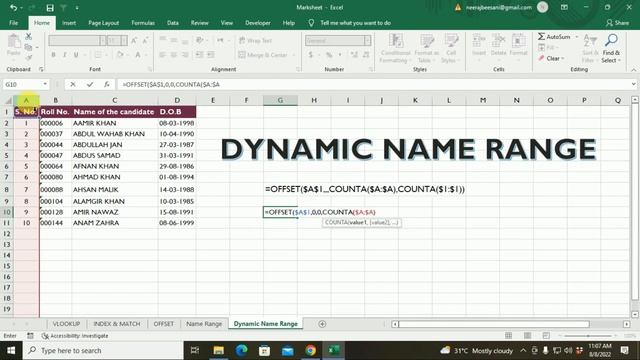640x360 pixels.
Task: Add a new sheet with plus icon
Action: [x=322, y=324]
